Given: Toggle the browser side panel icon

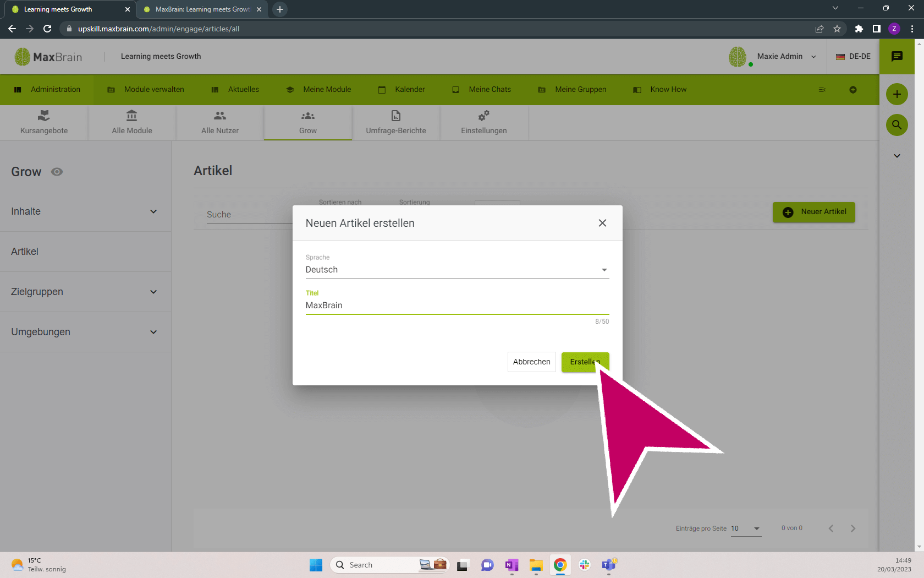Looking at the screenshot, I should (877, 29).
